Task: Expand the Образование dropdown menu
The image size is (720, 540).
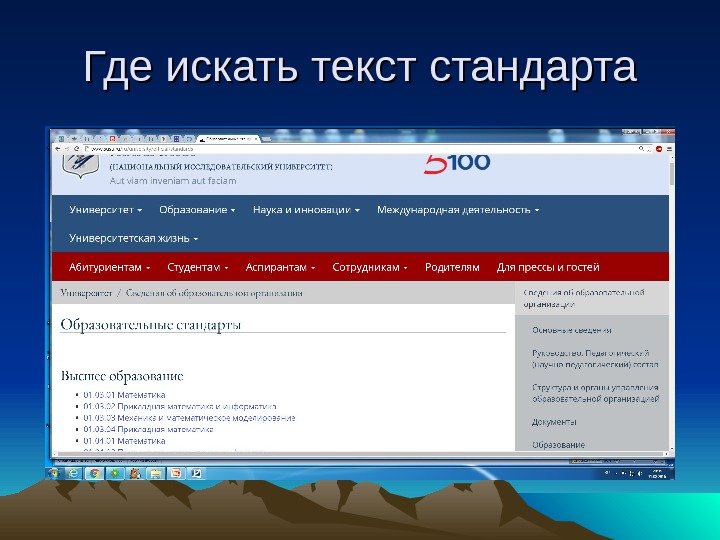Action: [197, 210]
